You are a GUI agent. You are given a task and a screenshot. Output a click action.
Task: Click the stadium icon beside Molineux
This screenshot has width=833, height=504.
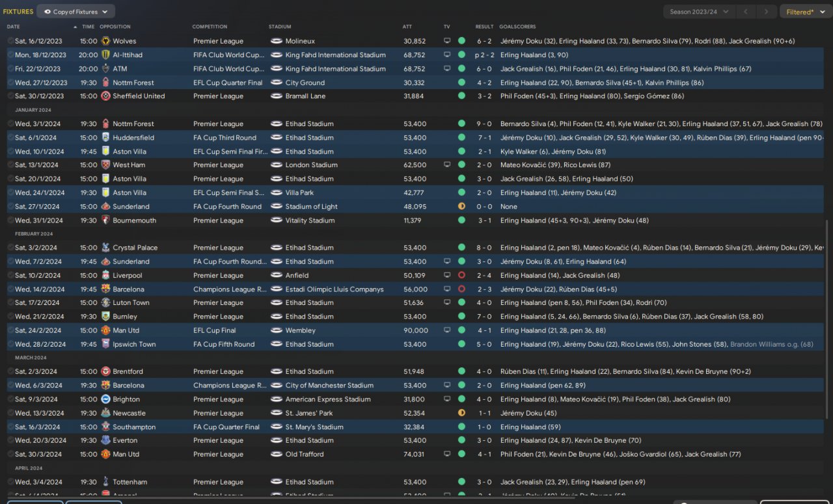coord(276,41)
